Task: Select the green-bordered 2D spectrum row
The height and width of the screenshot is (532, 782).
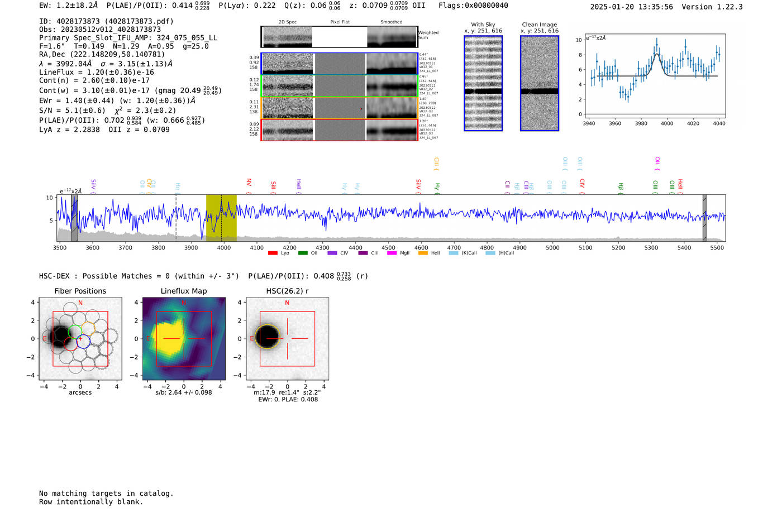Action: [x=339, y=86]
